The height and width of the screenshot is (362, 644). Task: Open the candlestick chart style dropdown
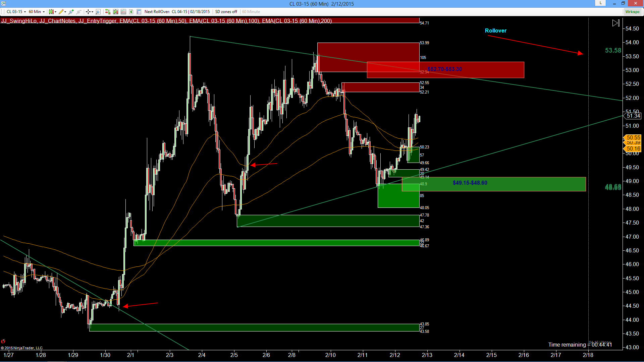[x=53, y=12]
